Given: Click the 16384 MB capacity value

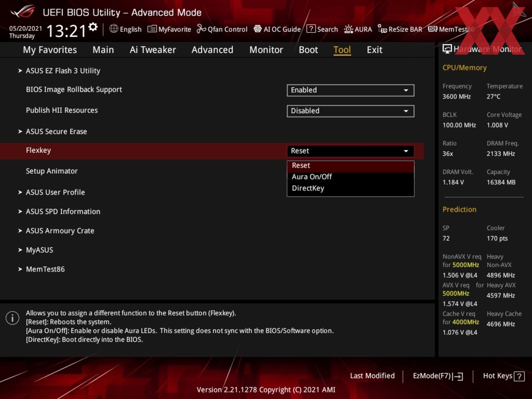Looking at the screenshot, I should (501, 182).
